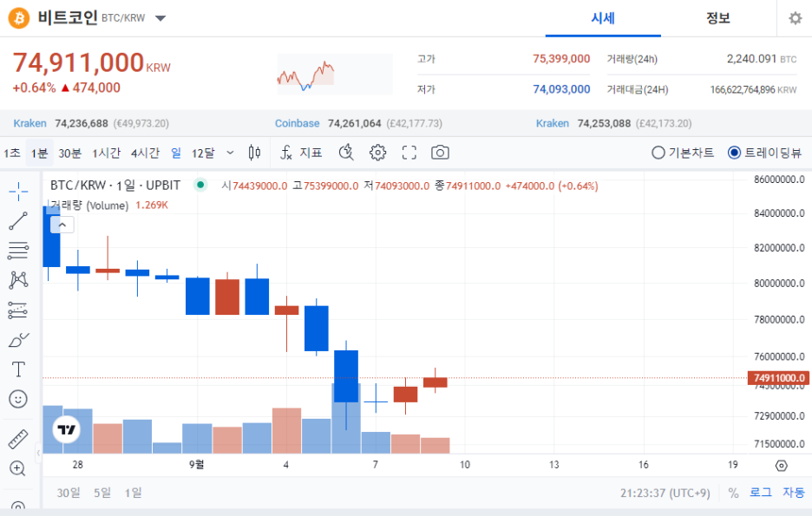The width and height of the screenshot is (812, 516).
Task: Click the 2,240.091 BTC volume value
Action: click(x=762, y=59)
